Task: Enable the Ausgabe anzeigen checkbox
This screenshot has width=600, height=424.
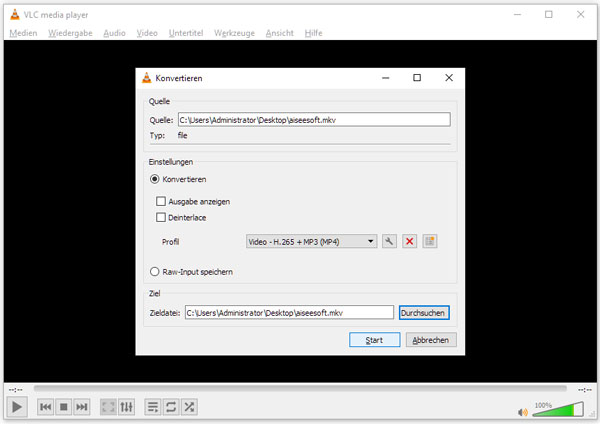Action: [160, 201]
